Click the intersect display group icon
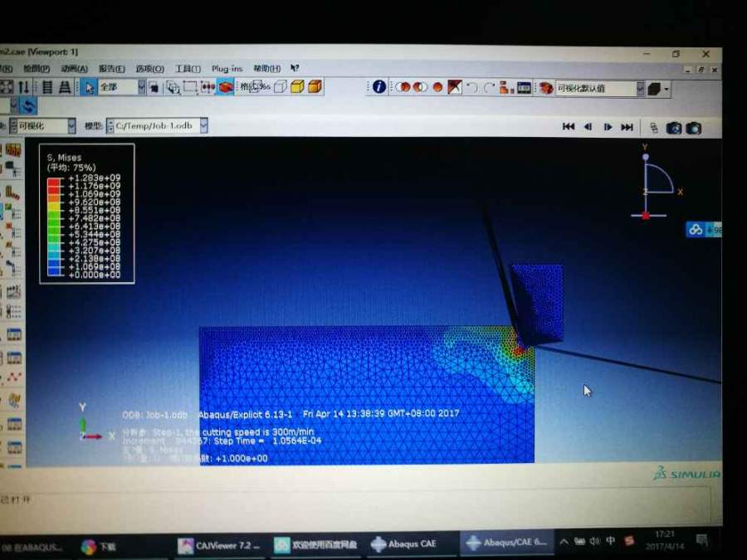The height and width of the screenshot is (560, 747). click(420, 87)
